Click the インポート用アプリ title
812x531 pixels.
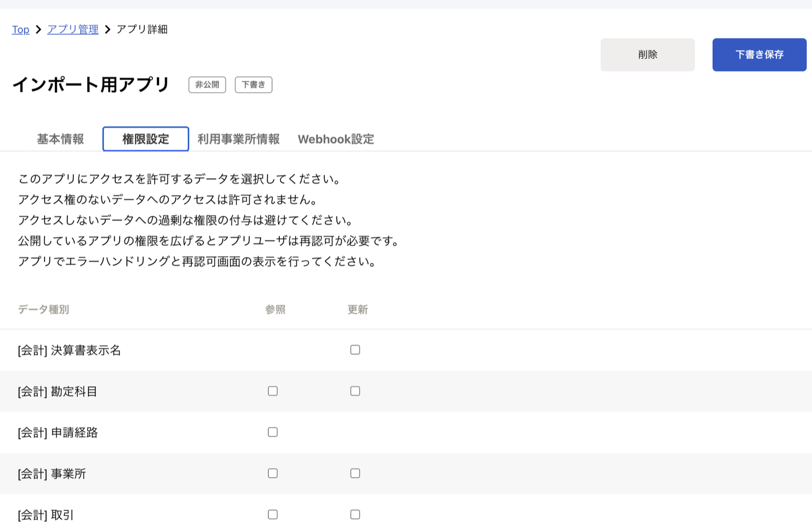[x=91, y=85]
